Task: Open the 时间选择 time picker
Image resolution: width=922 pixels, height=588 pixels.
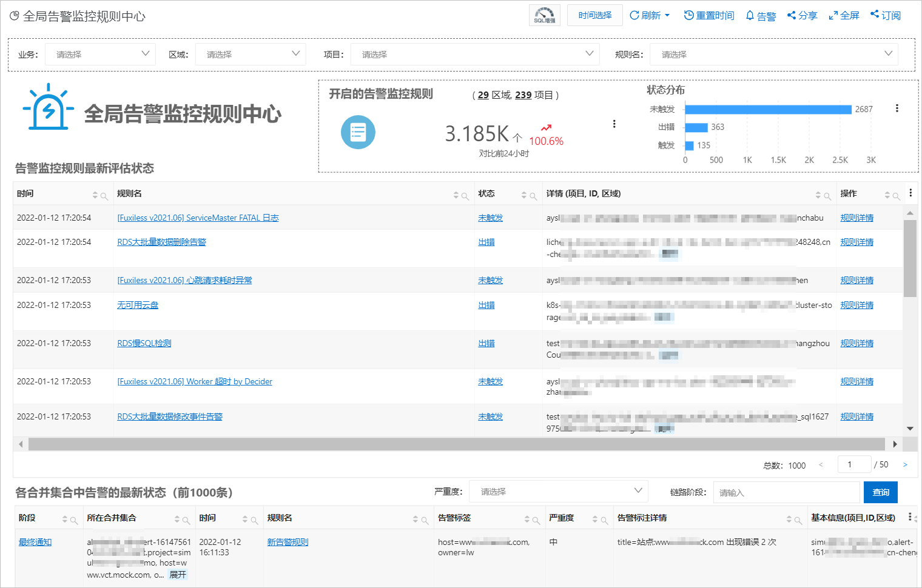Action: (594, 15)
